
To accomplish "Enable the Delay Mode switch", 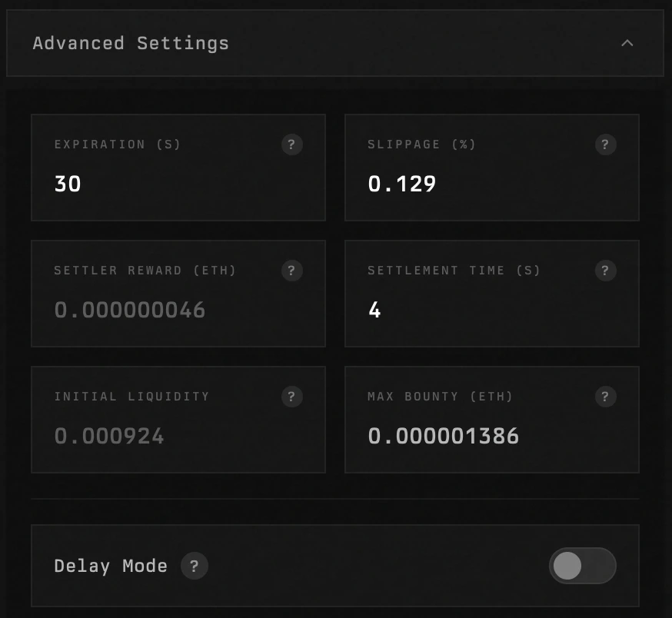I will pos(582,566).
